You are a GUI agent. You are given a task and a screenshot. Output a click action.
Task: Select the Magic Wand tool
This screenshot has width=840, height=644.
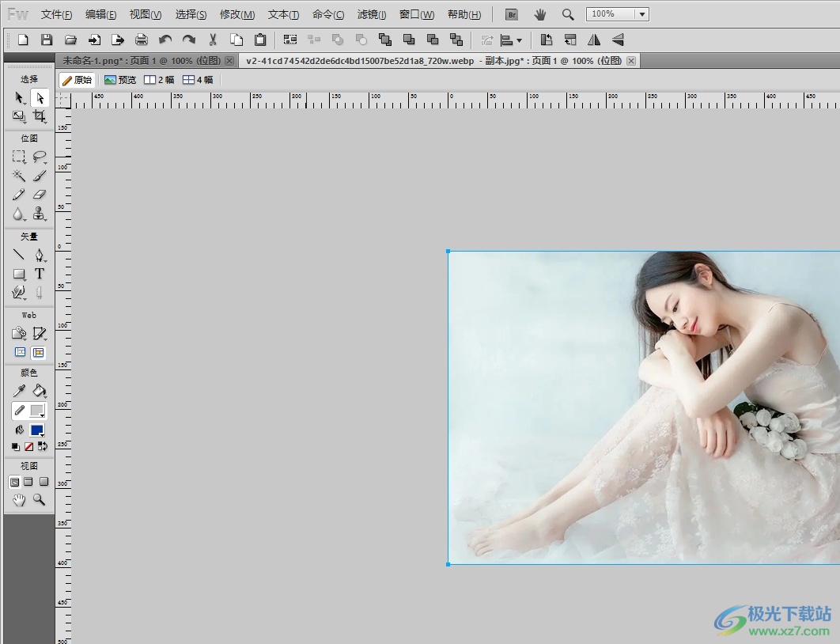(19, 176)
